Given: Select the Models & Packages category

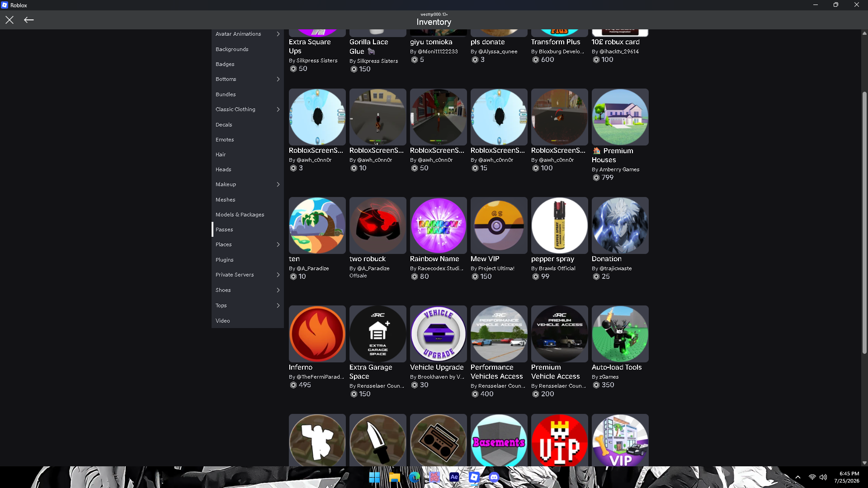Looking at the screenshot, I should coord(247,215).
